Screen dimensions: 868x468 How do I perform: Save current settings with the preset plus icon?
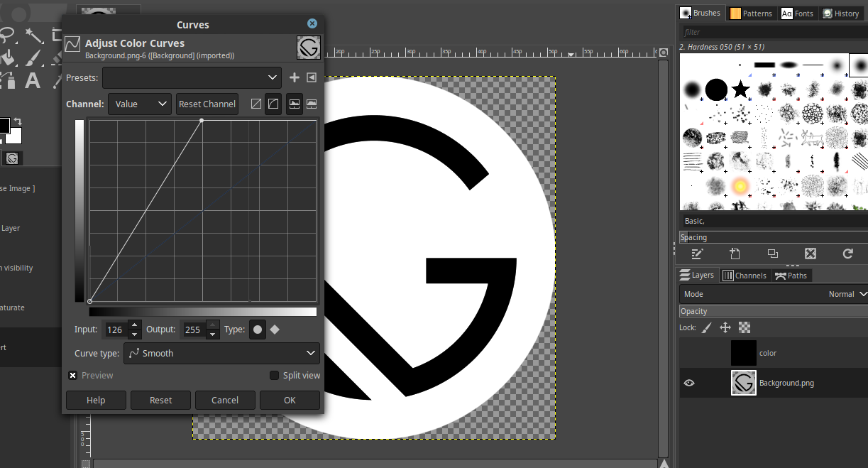click(295, 77)
